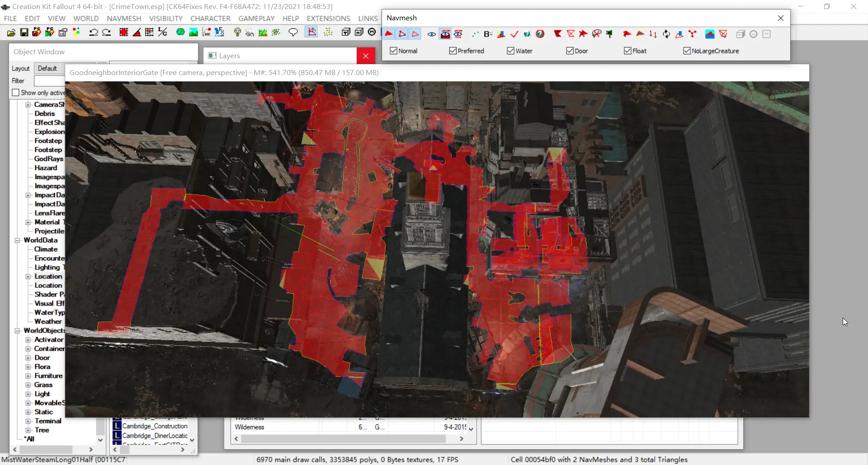The height and width of the screenshot is (465, 868).
Task: Toggle the snap-to-angle red triangle icon
Action: 137,33
